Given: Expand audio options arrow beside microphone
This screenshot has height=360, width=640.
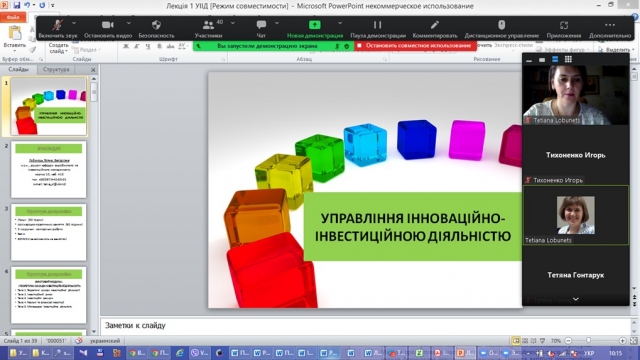Looking at the screenshot, I should (74, 23).
